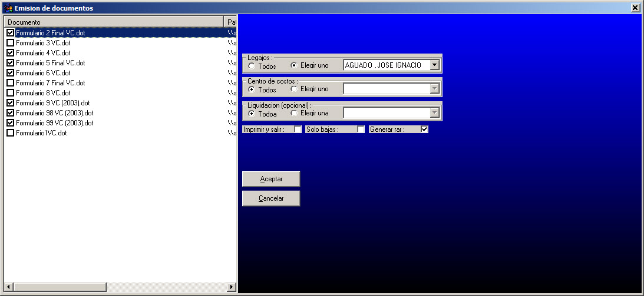This screenshot has width=644, height=296.
Task: Enable the Imprimir y salir checkbox
Action: (298, 129)
